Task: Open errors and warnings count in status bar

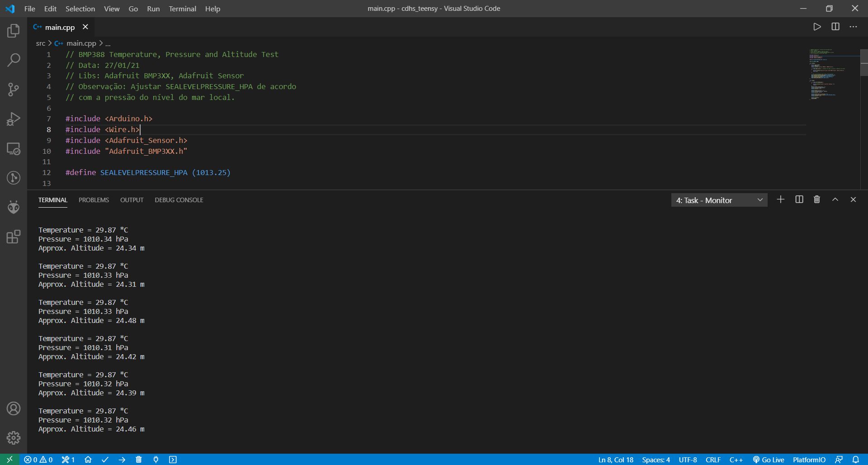Action: [x=38, y=460]
